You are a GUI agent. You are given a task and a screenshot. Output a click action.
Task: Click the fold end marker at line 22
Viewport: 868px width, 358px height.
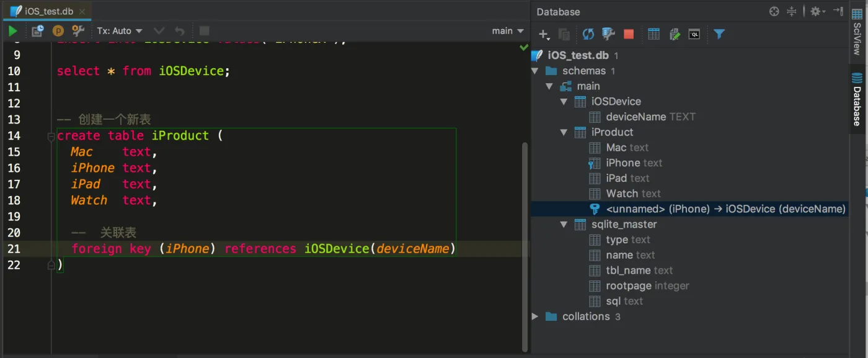coord(51,265)
